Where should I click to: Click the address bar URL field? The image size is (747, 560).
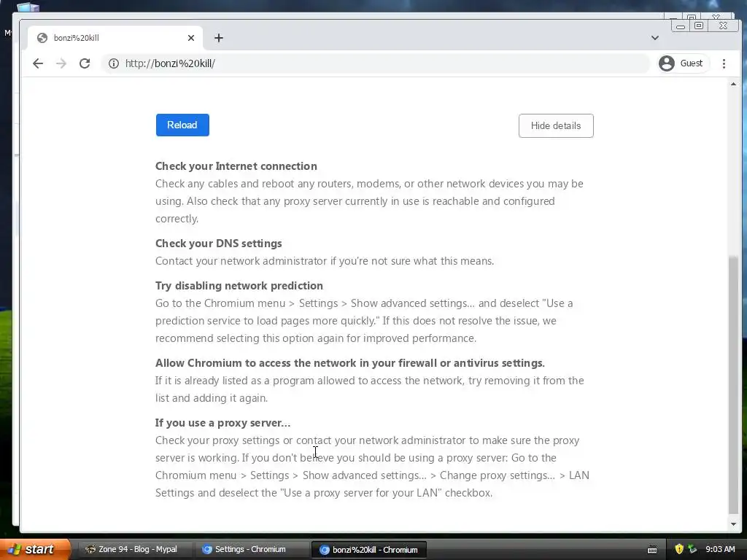click(x=376, y=63)
